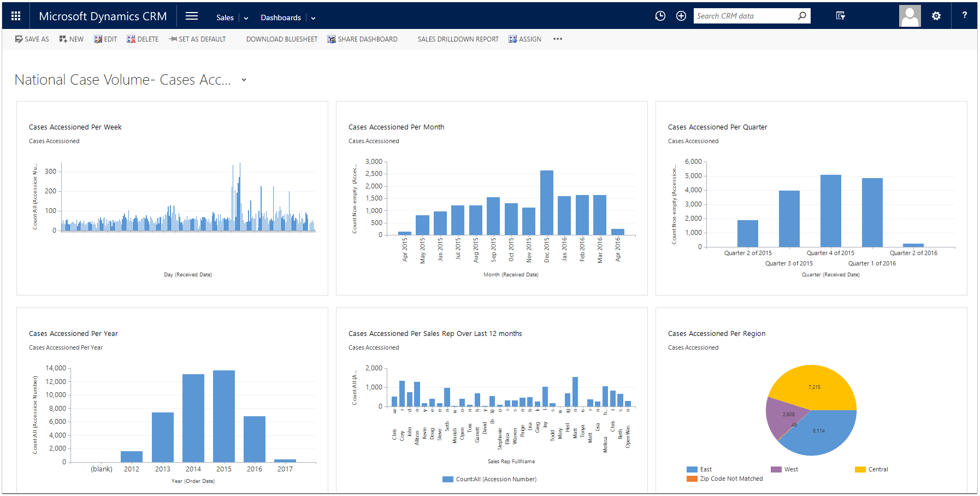Click the National Case Volume dashboard title

(x=123, y=80)
